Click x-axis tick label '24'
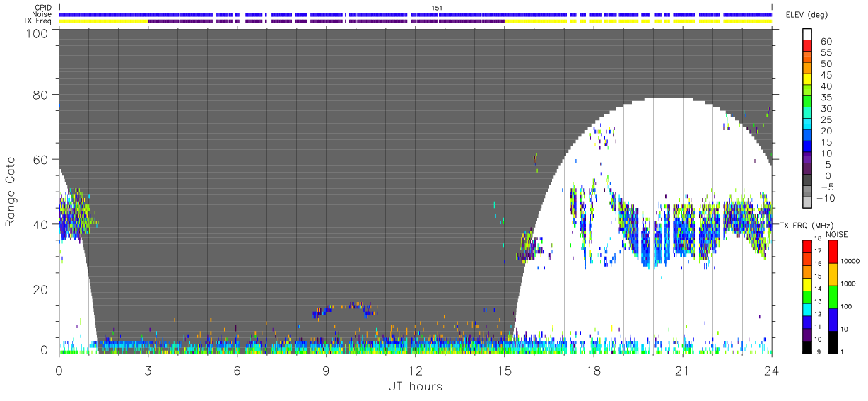This screenshot has width=868, height=401. pyautogui.click(x=771, y=370)
